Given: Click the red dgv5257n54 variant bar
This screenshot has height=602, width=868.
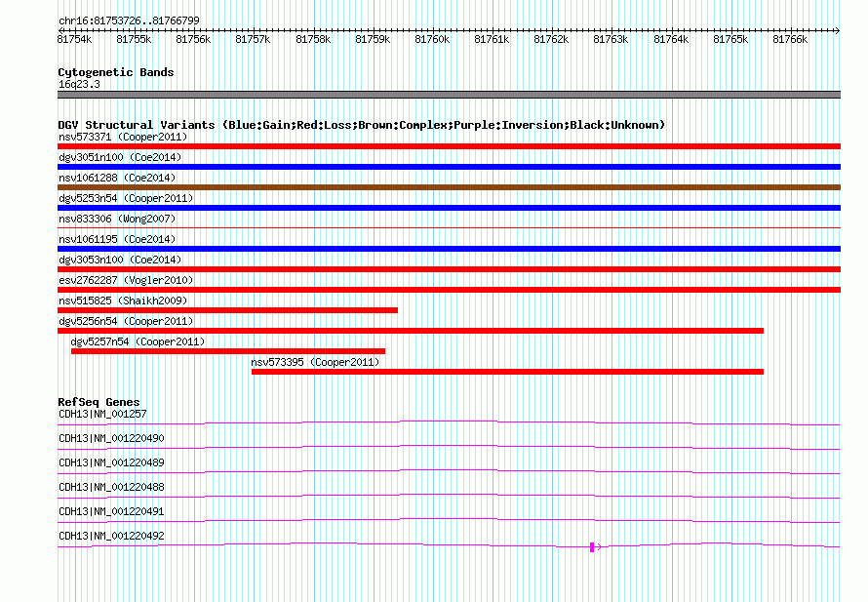Looking at the screenshot, I should coord(228,351).
